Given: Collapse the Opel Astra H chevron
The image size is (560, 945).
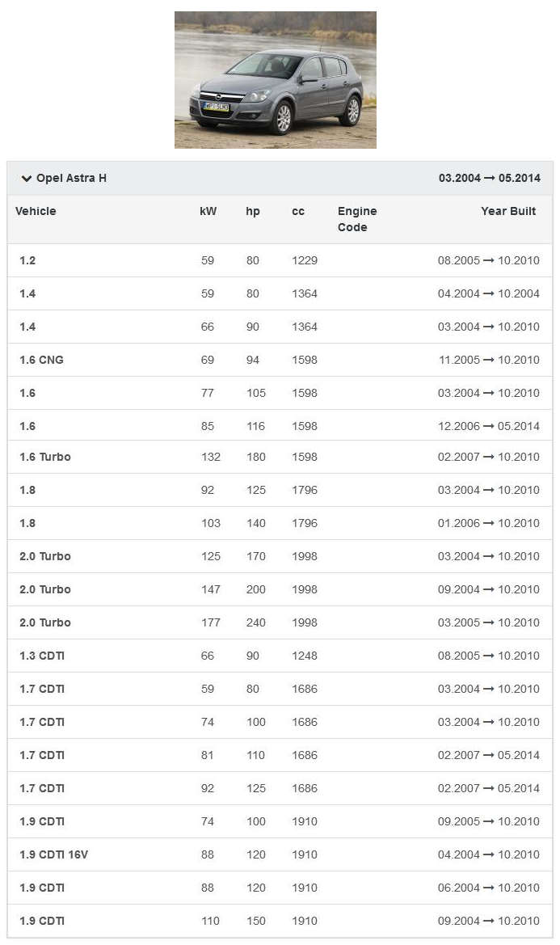Looking at the screenshot, I should (x=27, y=179).
